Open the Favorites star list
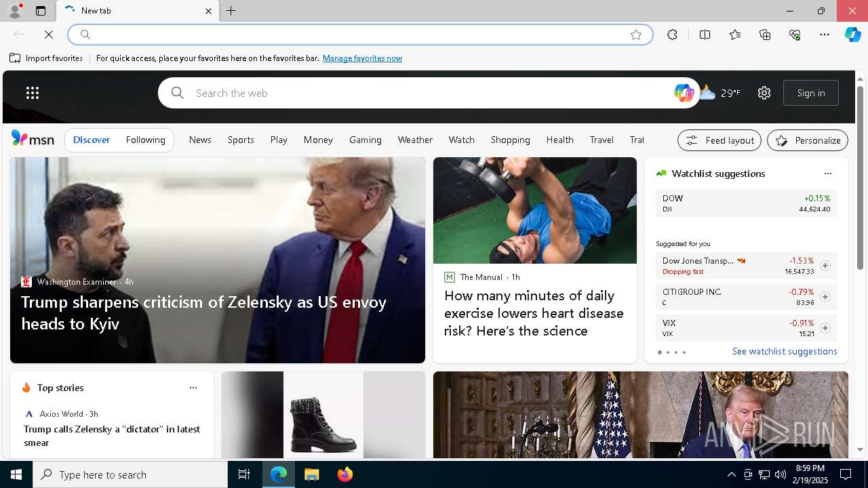Image resolution: width=868 pixels, height=488 pixels. (735, 35)
